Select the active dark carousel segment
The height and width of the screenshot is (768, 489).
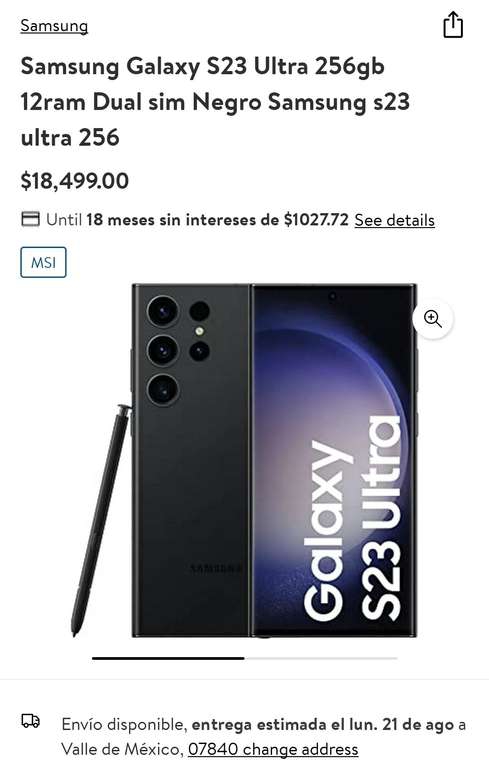tap(168, 658)
